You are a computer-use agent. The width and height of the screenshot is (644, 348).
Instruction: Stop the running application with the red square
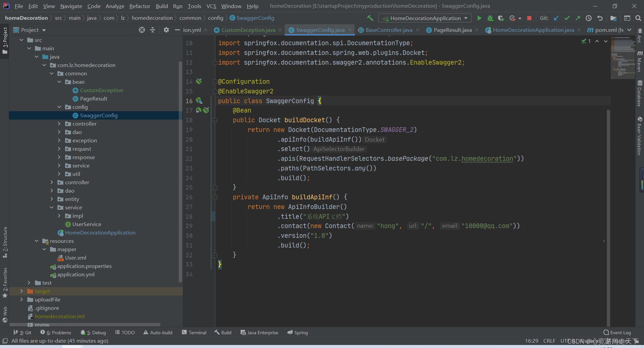[x=529, y=18]
